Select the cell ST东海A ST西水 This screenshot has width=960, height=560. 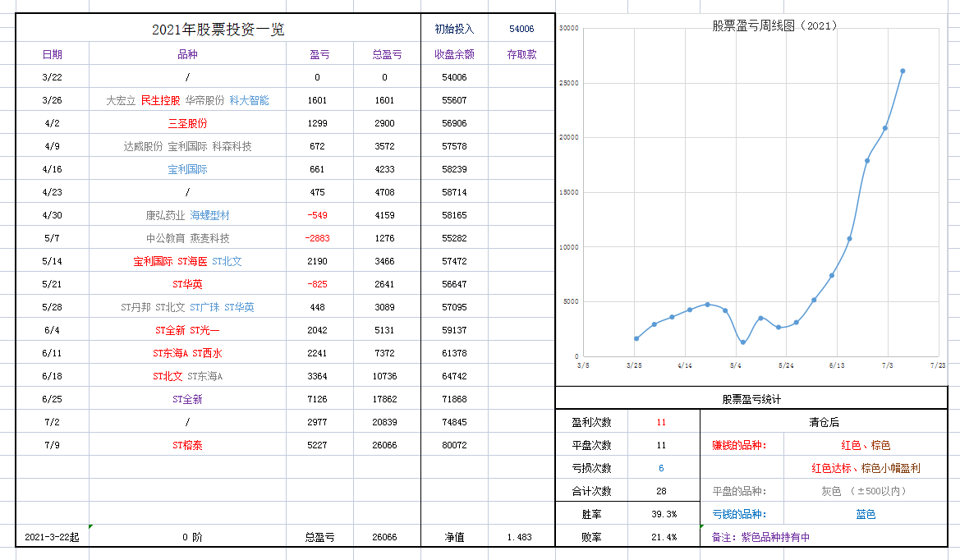click(x=187, y=353)
